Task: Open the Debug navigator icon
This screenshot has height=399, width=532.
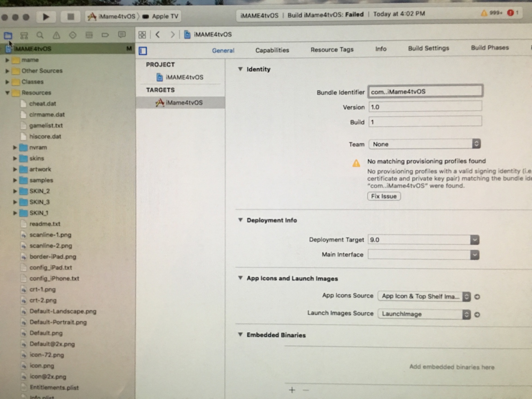Action: pyautogui.click(x=89, y=35)
